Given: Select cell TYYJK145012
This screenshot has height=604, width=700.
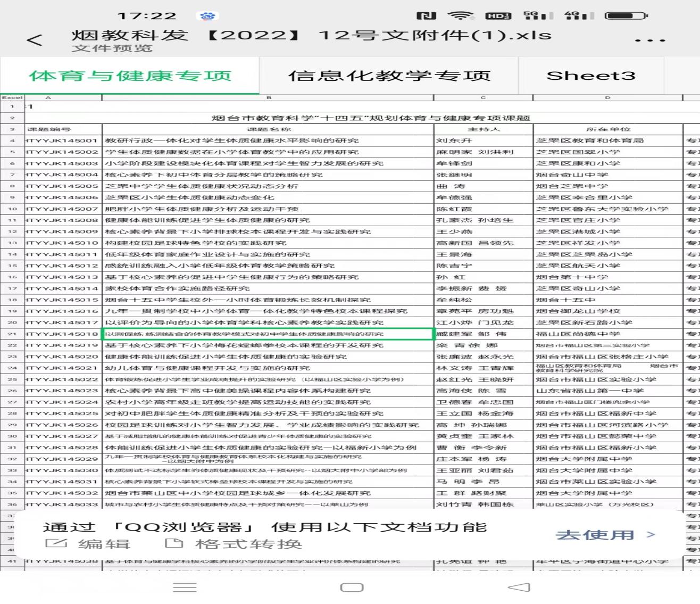Looking at the screenshot, I should [x=63, y=266].
